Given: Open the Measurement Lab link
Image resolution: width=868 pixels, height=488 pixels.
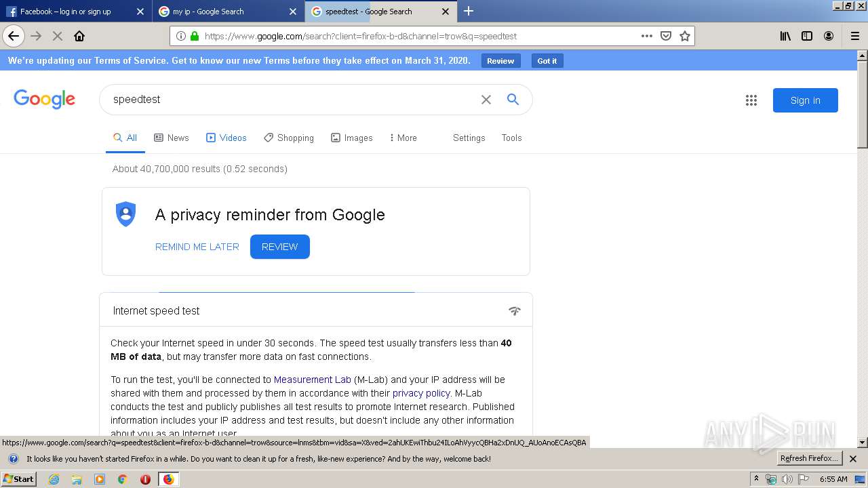Looking at the screenshot, I should pyautogui.click(x=313, y=380).
